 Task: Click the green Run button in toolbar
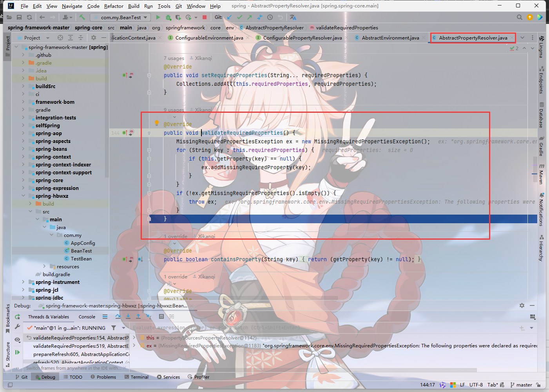[158, 17]
